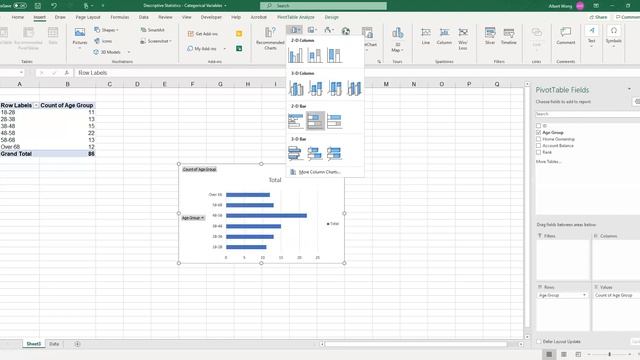Insert Pictures from the ribbon
The image size is (640, 360).
[80, 37]
